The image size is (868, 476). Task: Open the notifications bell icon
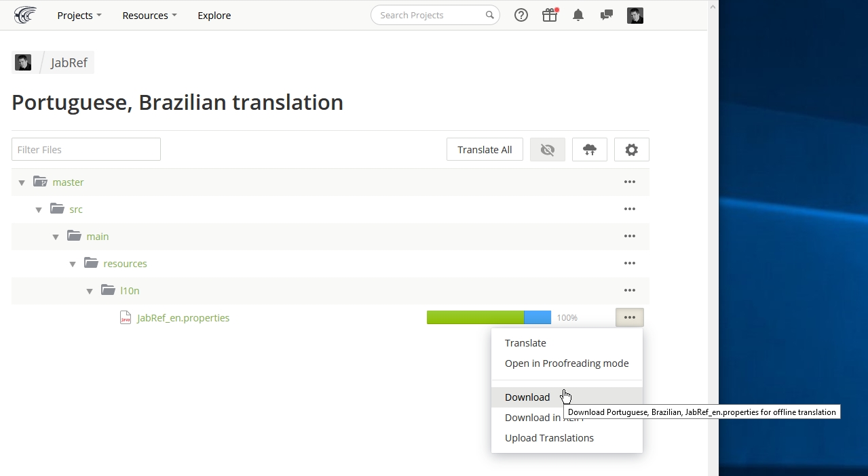point(578,15)
